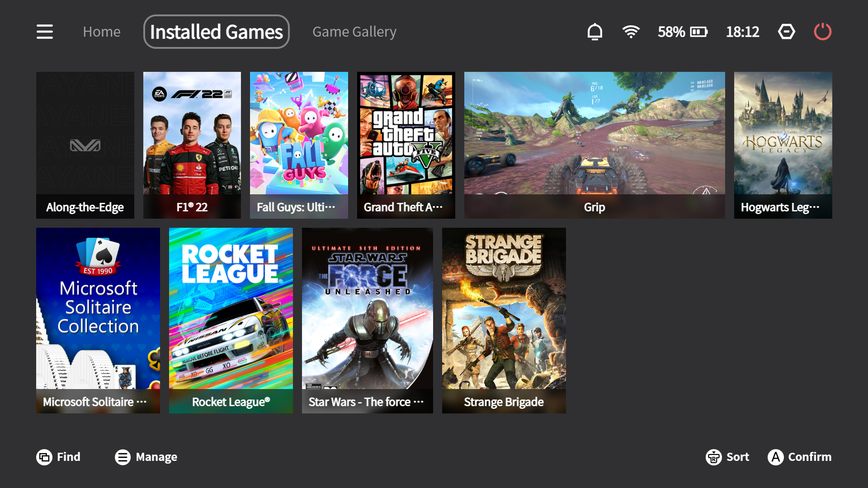Select the Rocket League game tile
This screenshot has height=488, width=868.
tap(231, 320)
